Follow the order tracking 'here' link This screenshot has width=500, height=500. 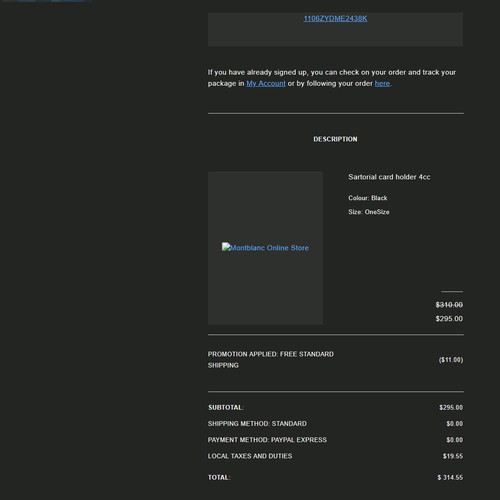(382, 84)
